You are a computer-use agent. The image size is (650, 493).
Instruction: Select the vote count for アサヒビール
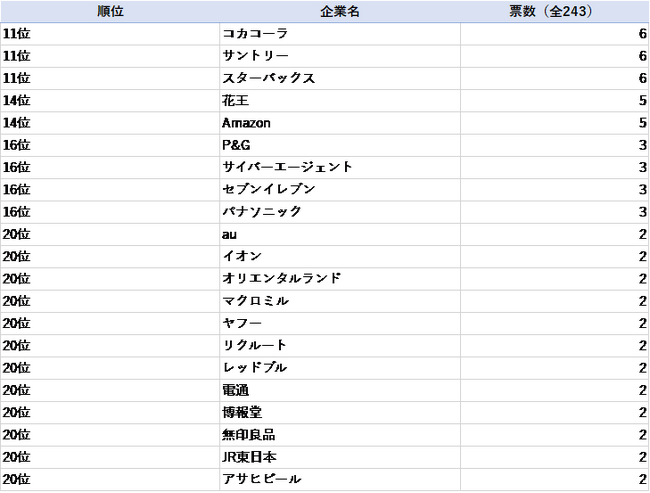pos(554,479)
